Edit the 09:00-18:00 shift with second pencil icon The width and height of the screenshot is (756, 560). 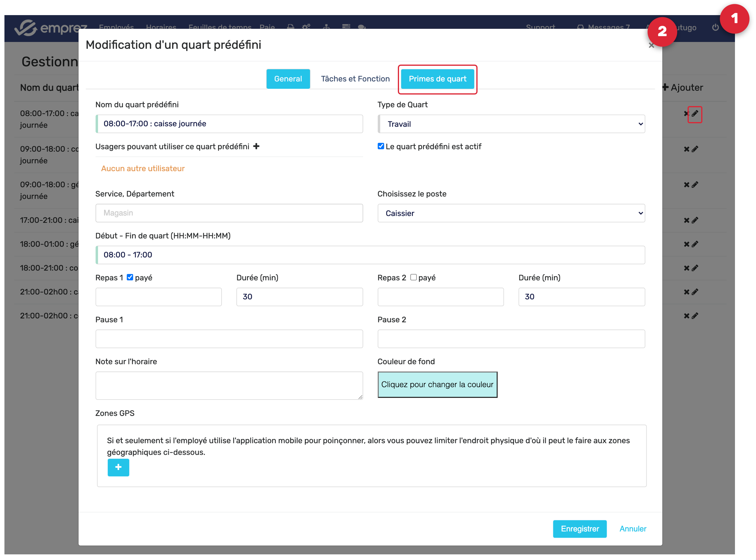[x=695, y=149]
